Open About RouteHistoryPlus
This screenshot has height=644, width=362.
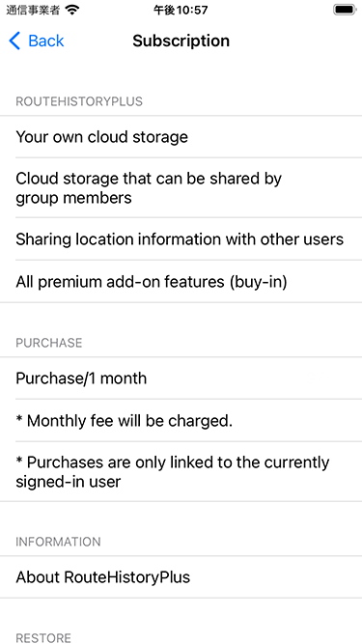(181, 577)
